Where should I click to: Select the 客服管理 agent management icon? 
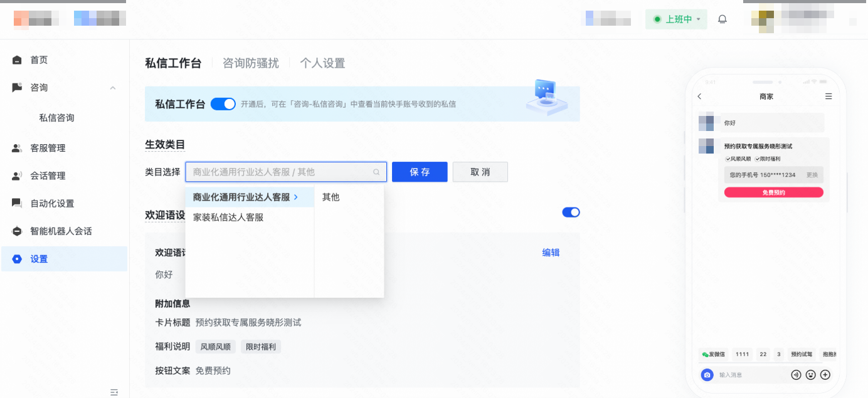[x=17, y=148]
